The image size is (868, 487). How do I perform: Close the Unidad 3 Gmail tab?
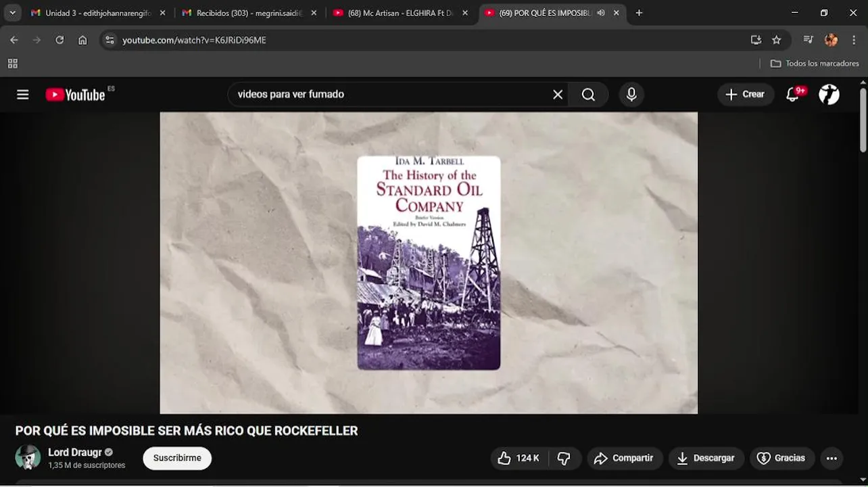[x=162, y=13]
